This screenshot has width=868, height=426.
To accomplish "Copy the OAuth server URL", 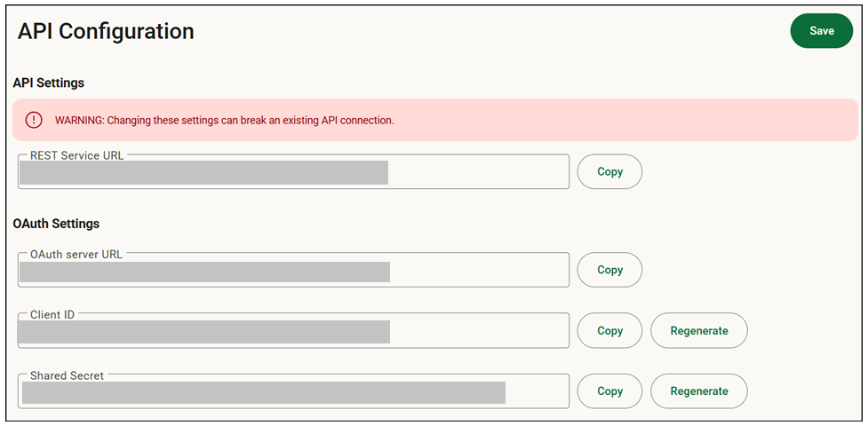I will [609, 270].
